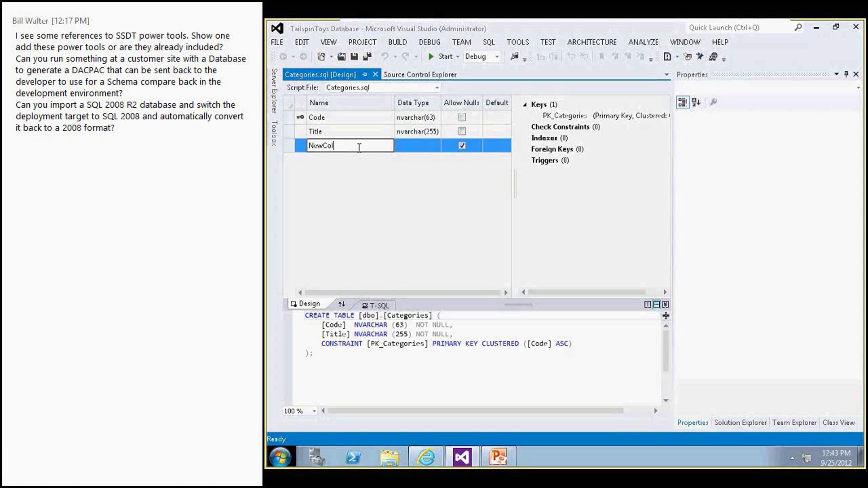Open the Debug configuration dropdown
The image size is (868, 488).
tap(497, 56)
